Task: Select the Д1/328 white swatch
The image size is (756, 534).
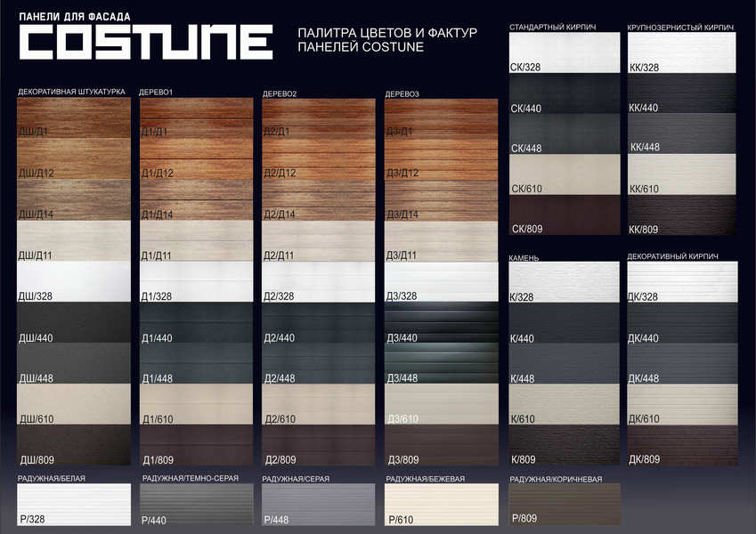Action: pos(196,282)
